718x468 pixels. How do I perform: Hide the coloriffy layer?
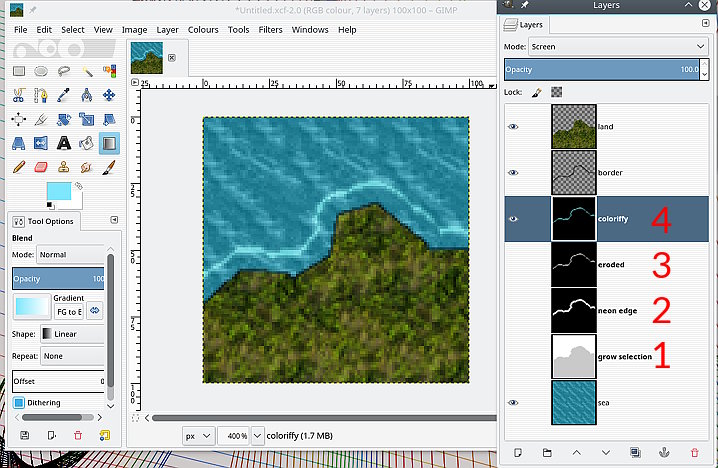513,219
